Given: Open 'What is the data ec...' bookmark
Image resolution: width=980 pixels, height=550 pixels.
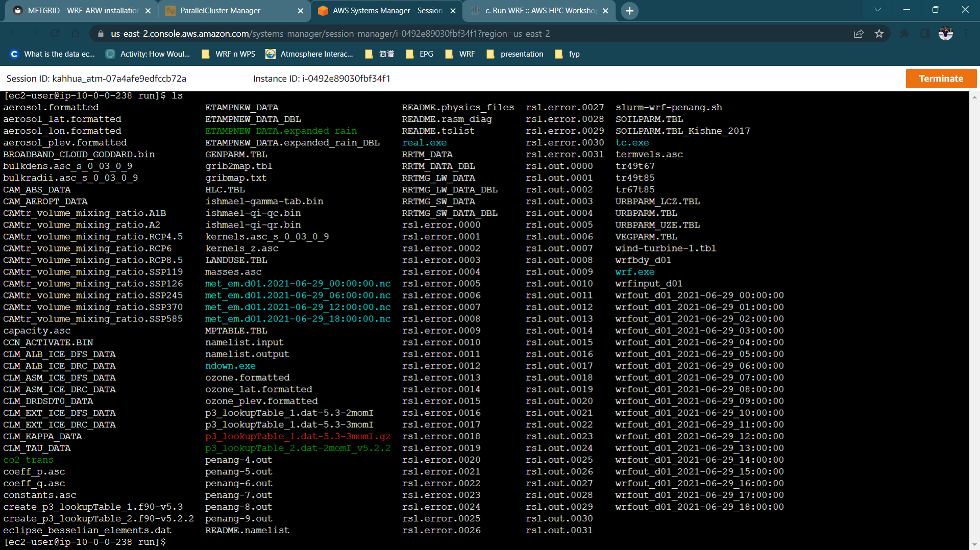Looking at the screenshot, I should click(53, 54).
